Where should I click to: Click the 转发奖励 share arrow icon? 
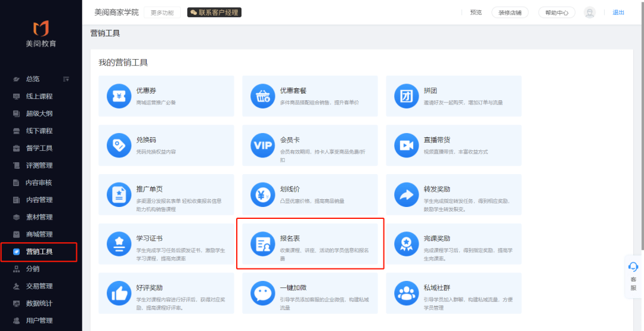point(407,194)
